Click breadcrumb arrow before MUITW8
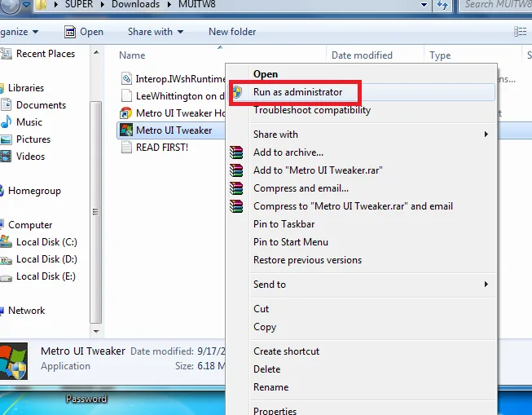The height and width of the screenshot is (415, 532). point(169,5)
